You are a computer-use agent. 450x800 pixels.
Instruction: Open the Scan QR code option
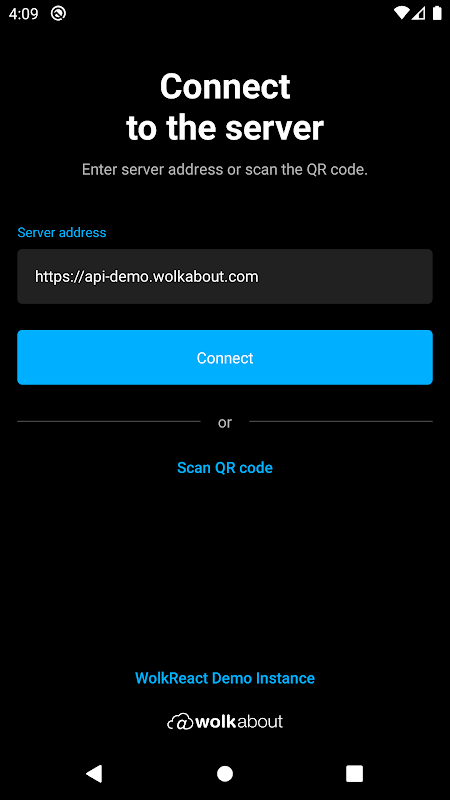(225, 467)
